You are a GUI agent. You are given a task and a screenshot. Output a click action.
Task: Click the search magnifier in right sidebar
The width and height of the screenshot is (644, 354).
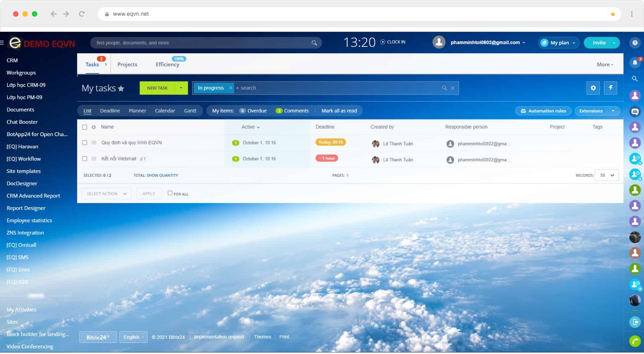635,79
